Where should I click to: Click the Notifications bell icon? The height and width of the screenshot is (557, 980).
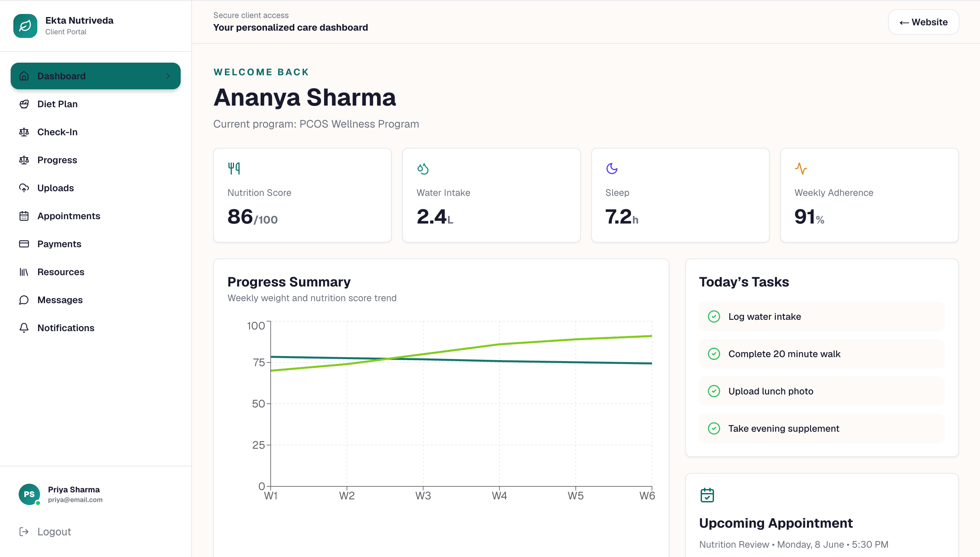click(24, 328)
